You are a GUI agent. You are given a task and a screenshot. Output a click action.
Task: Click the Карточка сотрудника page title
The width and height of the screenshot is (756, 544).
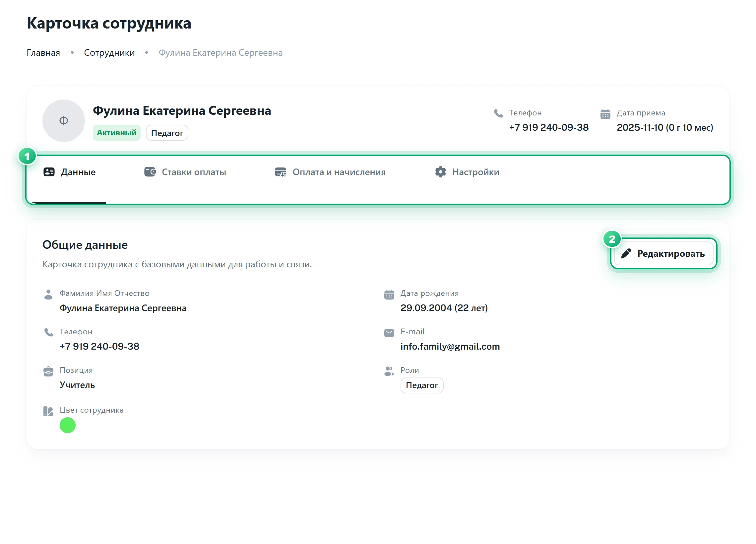point(109,23)
